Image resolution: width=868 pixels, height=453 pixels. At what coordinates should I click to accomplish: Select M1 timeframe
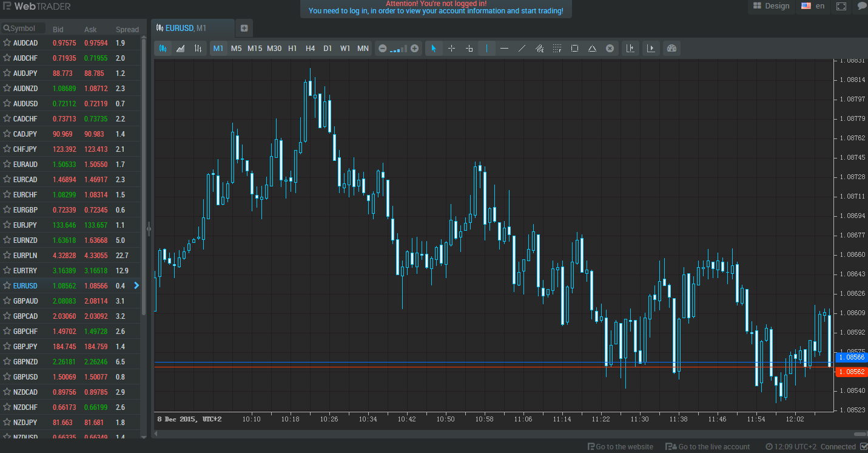[218, 49]
